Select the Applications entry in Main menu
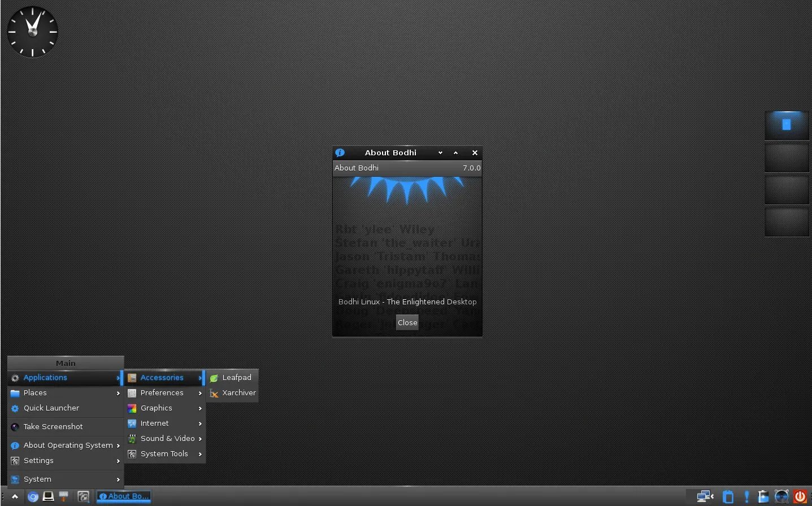 tap(66, 378)
